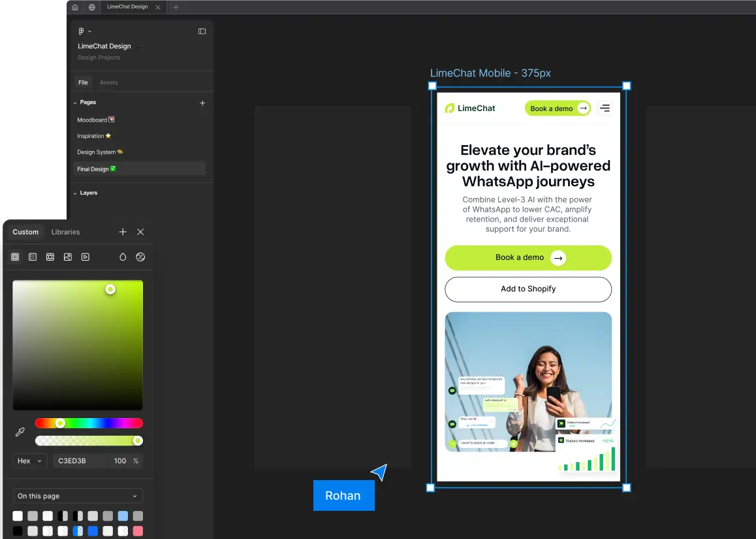
Task: Collapse the Pages section
Action: [74, 103]
